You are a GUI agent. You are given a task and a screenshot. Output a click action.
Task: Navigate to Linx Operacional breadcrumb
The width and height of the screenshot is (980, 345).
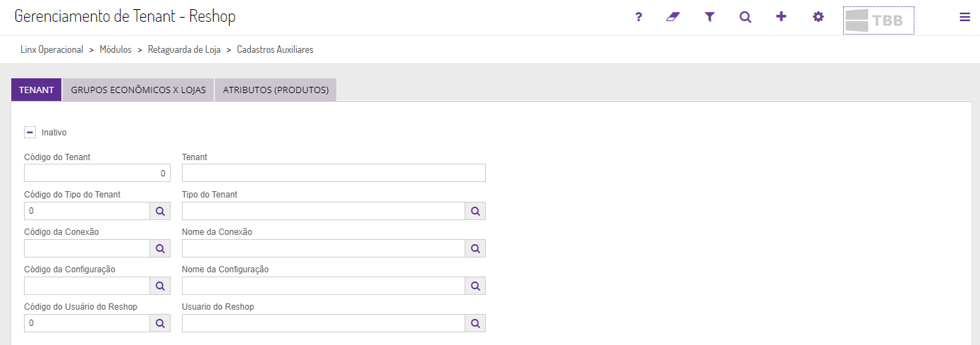click(x=52, y=50)
